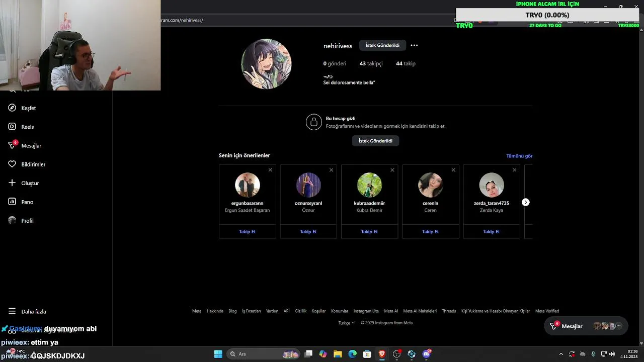View 44 takip following list

point(406,63)
